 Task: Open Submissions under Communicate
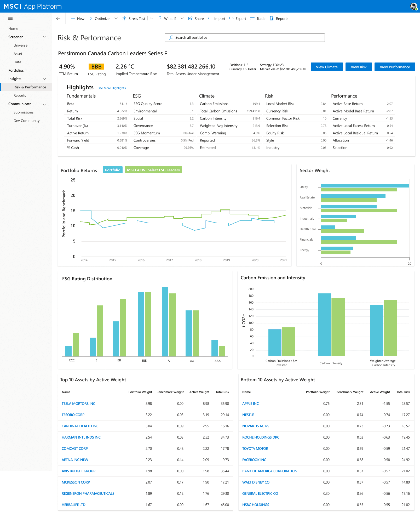point(24,112)
